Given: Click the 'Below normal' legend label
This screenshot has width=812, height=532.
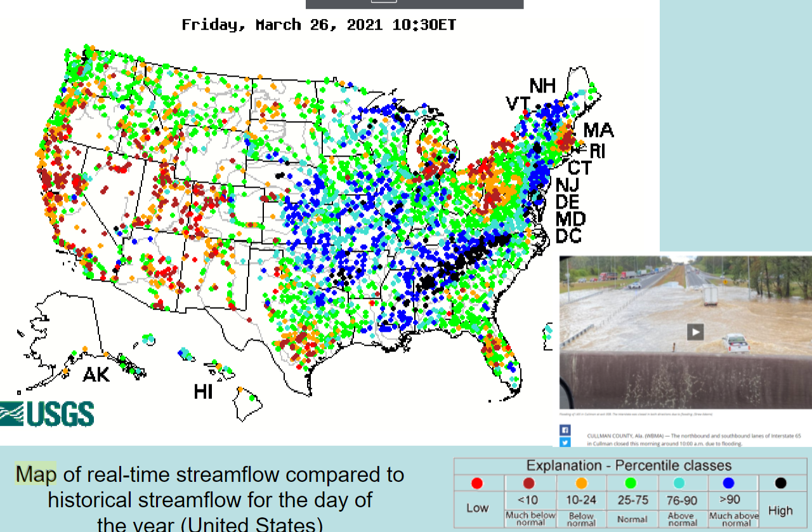Looking at the screenshot, I should click(582, 519).
